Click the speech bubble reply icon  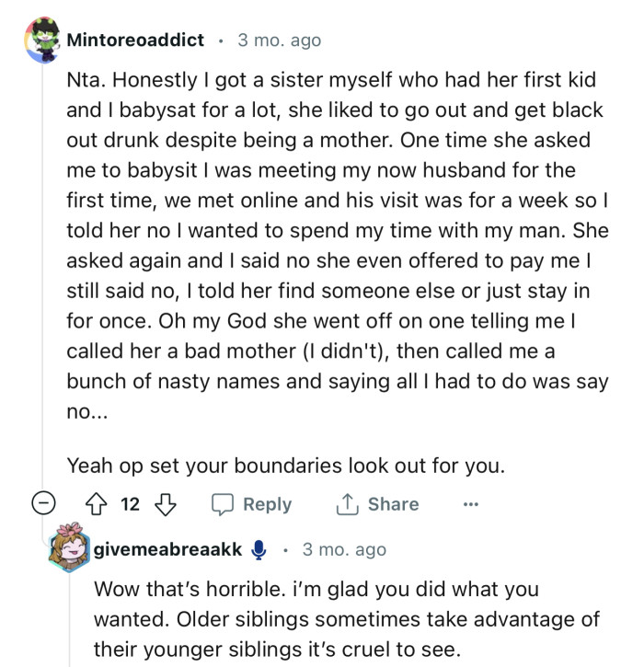223,504
